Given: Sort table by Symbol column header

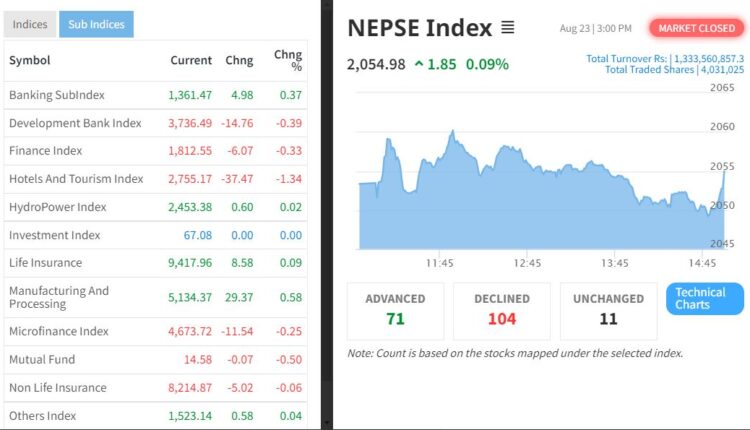Looking at the screenshot, I should (30, 61).
